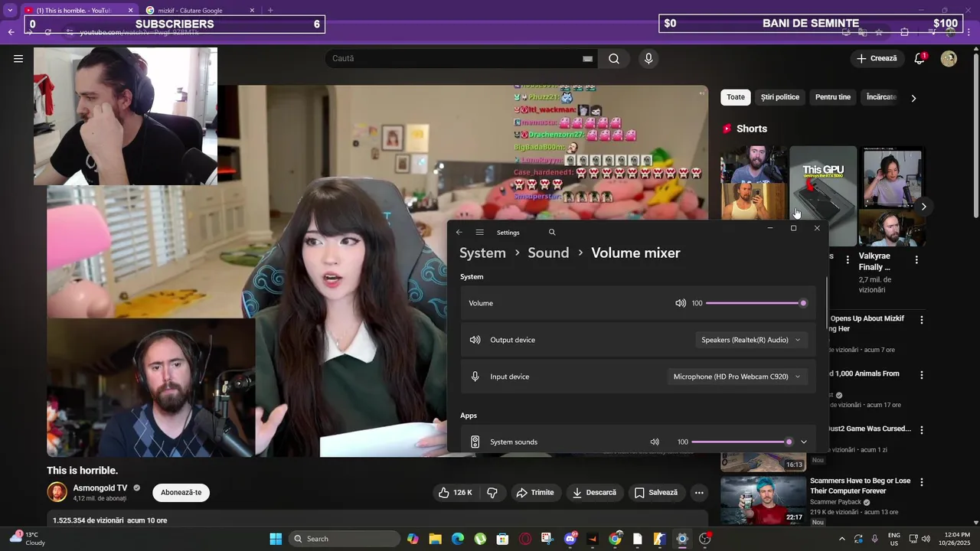Open options for the Valkyrae Finally short

(x=916, y=260)
